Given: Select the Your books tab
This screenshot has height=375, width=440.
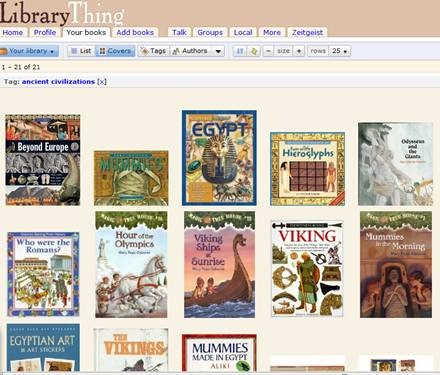Looking at the screenshot, I should 86,32.
